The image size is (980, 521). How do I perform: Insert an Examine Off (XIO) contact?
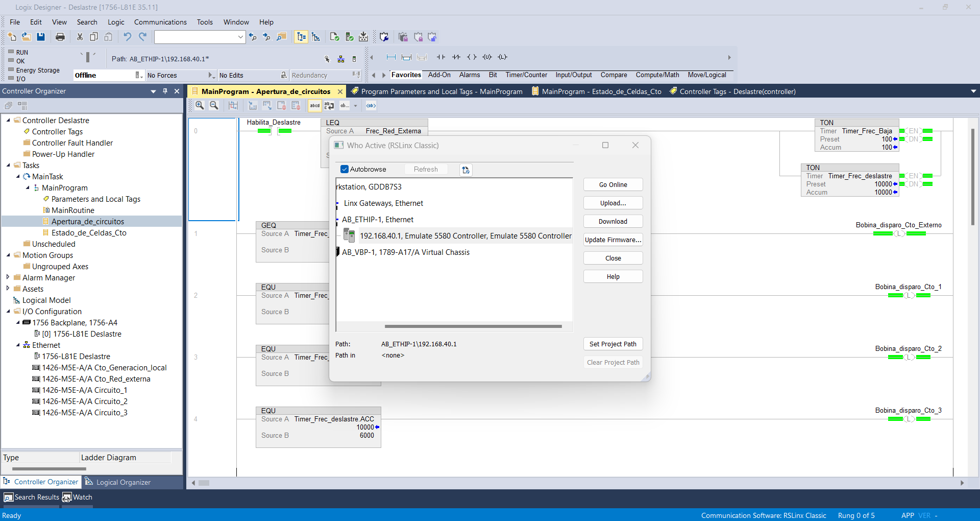pyautogui.click(x=456, y=57)
